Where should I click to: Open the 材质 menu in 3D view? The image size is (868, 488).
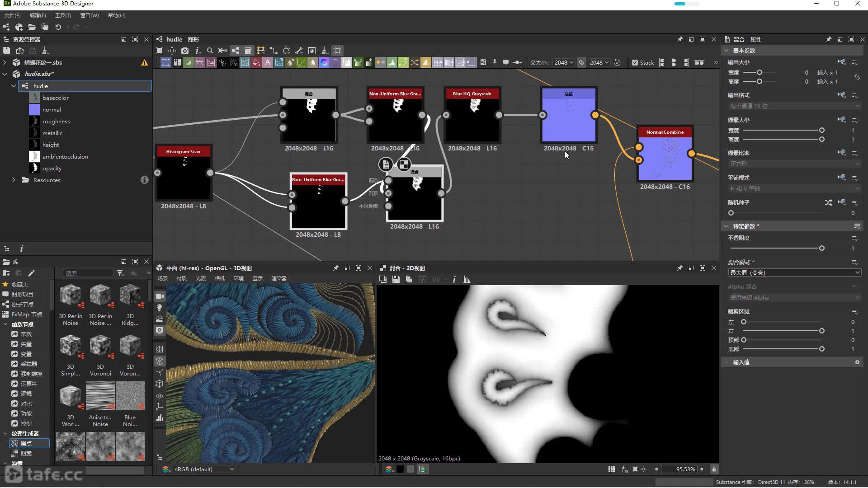(x=182, y=278)
